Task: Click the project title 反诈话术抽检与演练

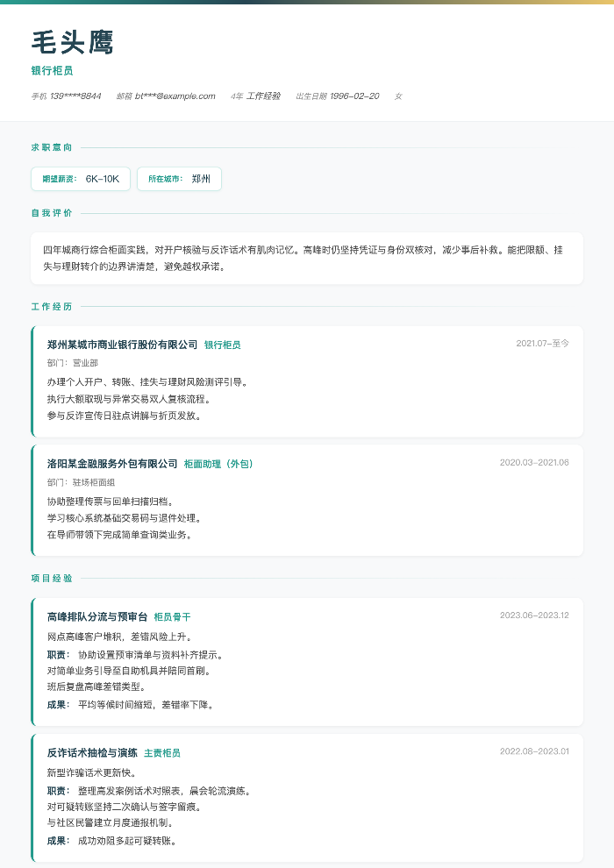Action: tap(92, 752)
